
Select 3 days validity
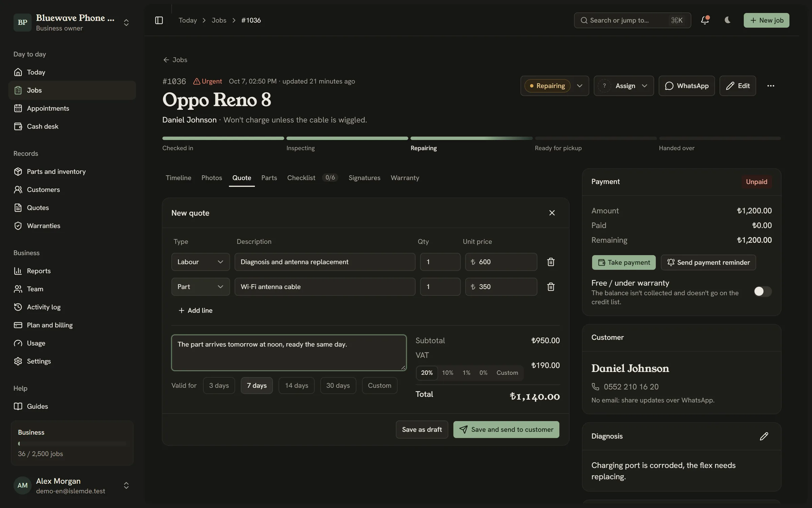pyautogui.click(x=219, y=385)
